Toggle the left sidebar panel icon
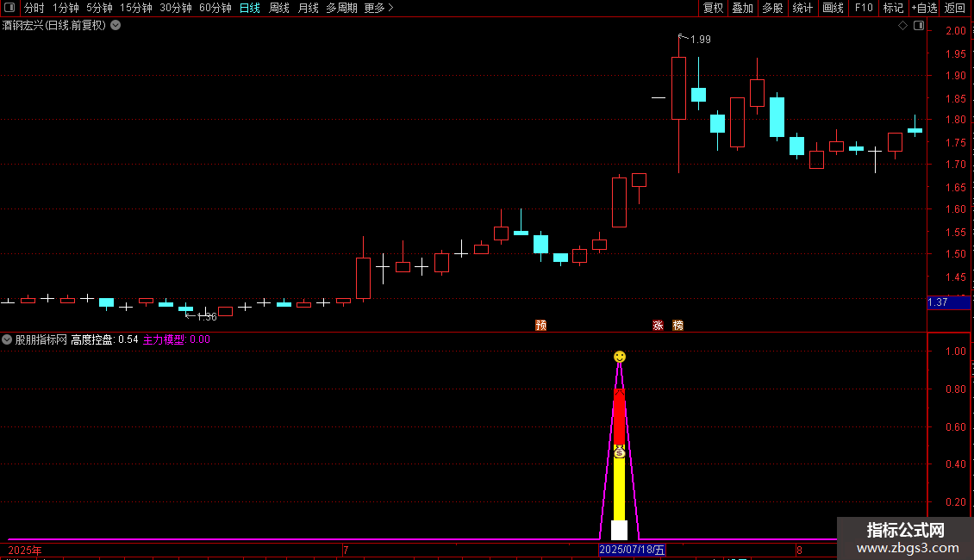This screenshot has width=974, height=560. point(9,8)
